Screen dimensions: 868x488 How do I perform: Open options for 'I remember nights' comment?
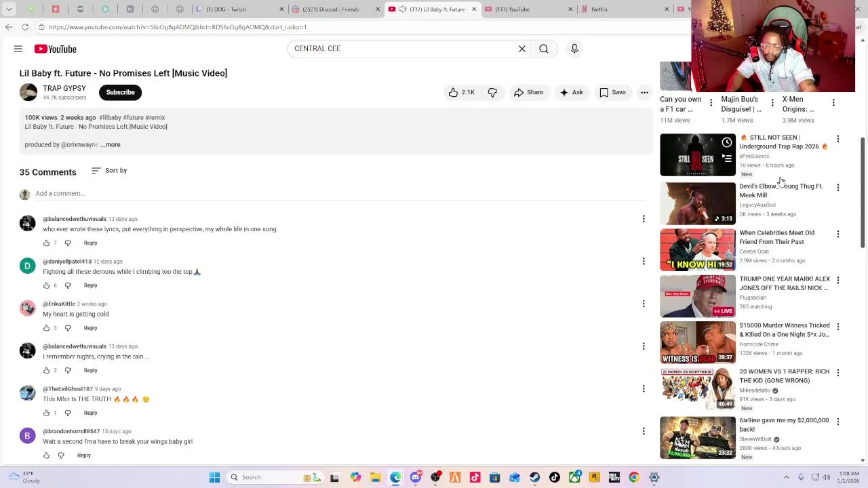tap(644, 346)
